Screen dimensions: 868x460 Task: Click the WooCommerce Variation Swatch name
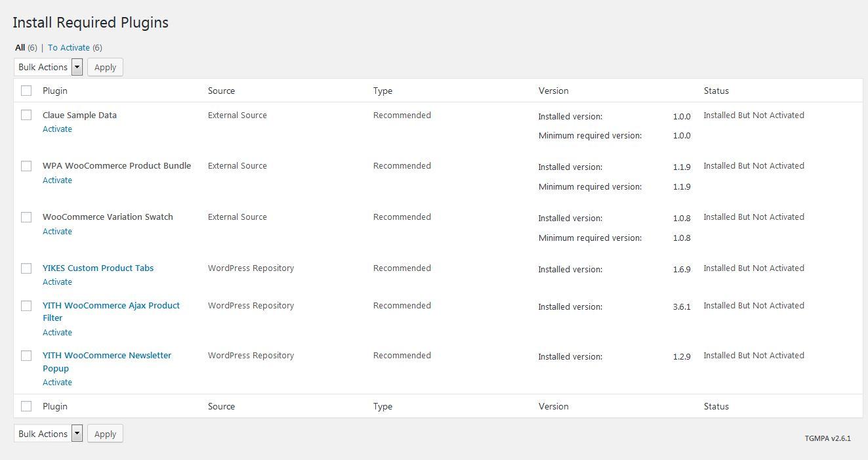tap(108, 217)
